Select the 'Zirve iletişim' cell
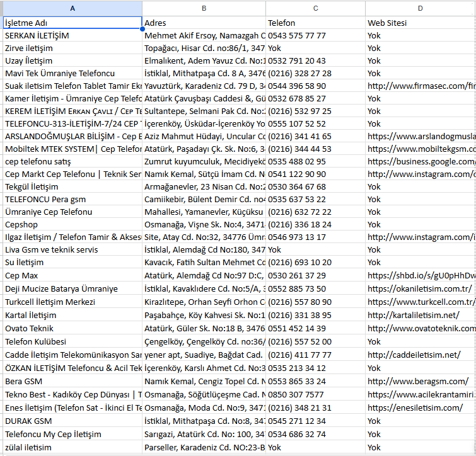 pos(73,48)
